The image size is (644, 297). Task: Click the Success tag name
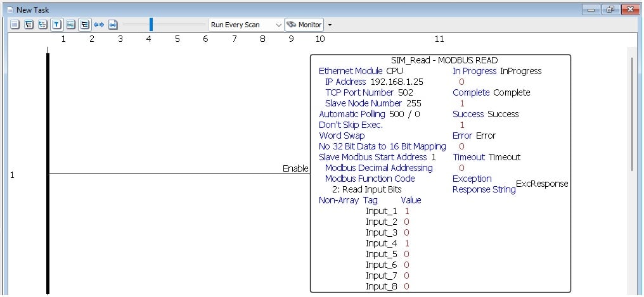point(503,114)
